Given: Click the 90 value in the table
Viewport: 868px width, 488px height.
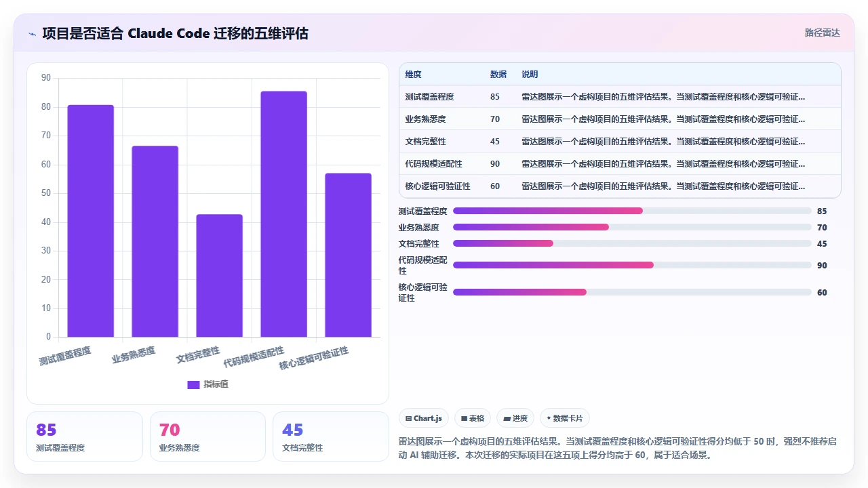Looking at the screenshot, I should [x=495, y=164].
